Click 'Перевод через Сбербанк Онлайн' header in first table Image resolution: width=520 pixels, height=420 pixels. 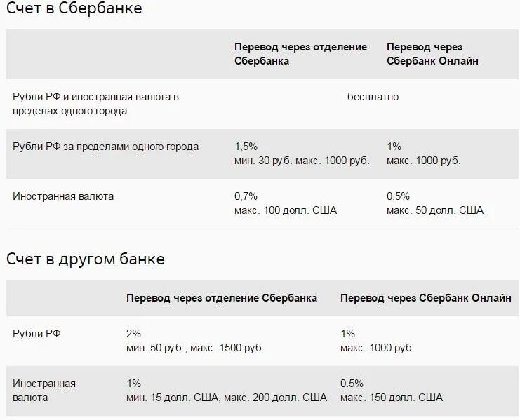click(432, 54)
